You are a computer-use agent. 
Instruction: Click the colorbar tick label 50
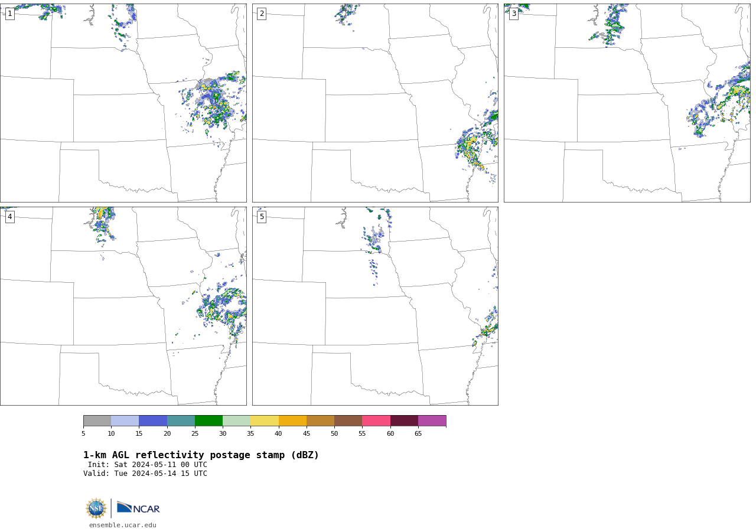334,434
